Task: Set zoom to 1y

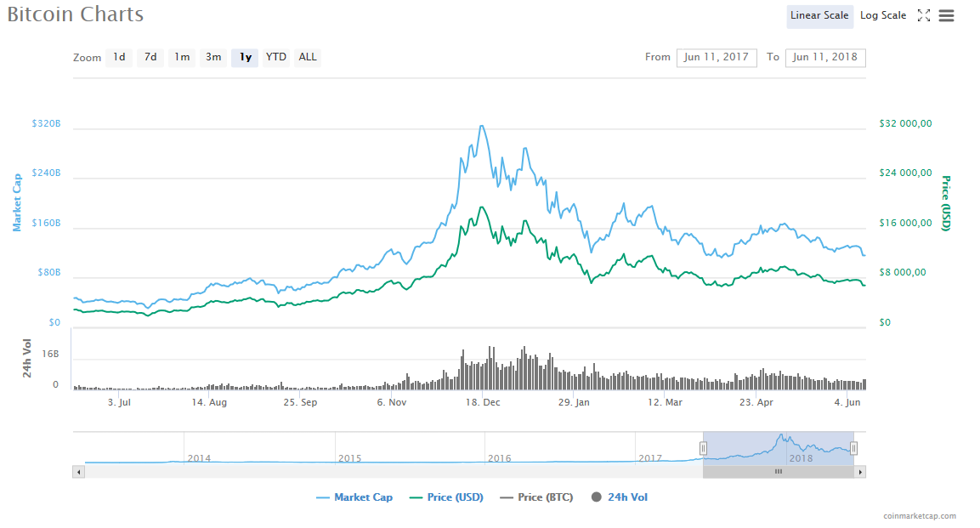Action: pos(245,58)
